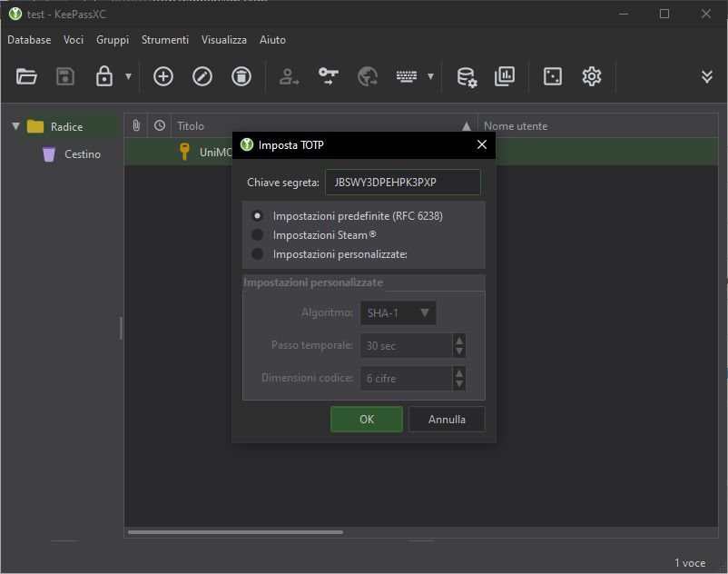Confirm TOTP setup with OK
Viewport: 728px width, 574px height.
tap(367, 420)
